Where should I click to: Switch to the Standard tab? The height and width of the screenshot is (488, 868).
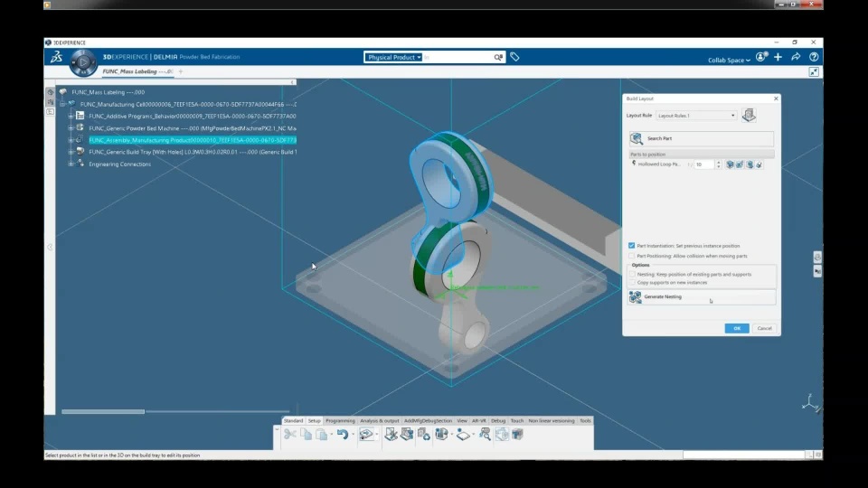pyautogui.click(x=293, y=420)
